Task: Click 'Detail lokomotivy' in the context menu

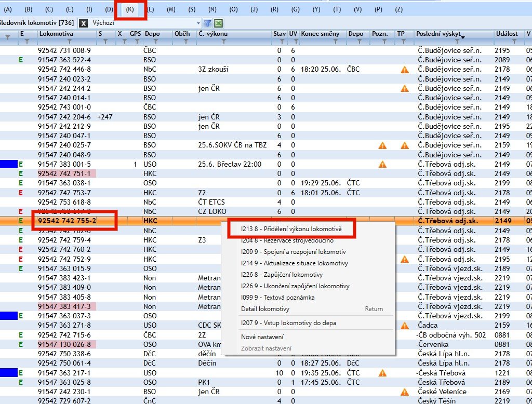Action: [265, 309]
